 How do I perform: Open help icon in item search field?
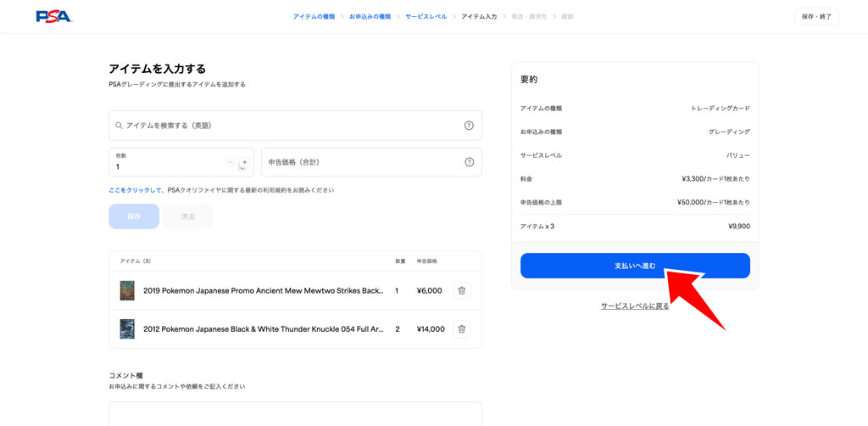pos(469,126)
